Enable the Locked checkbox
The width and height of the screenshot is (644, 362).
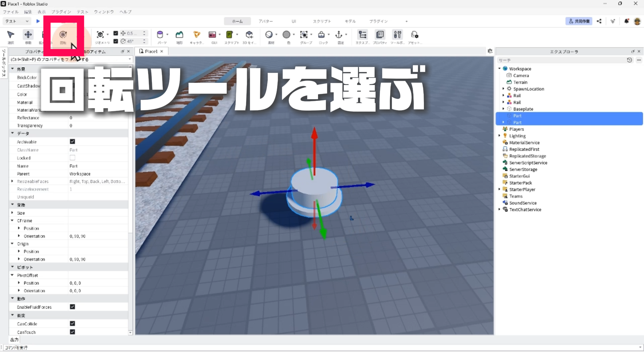pos(72,158)
